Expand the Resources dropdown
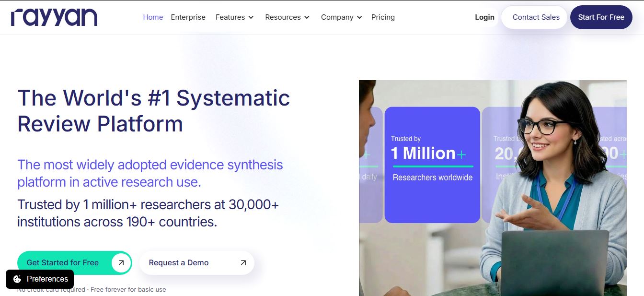644x296 pixels. pos(287,17)
